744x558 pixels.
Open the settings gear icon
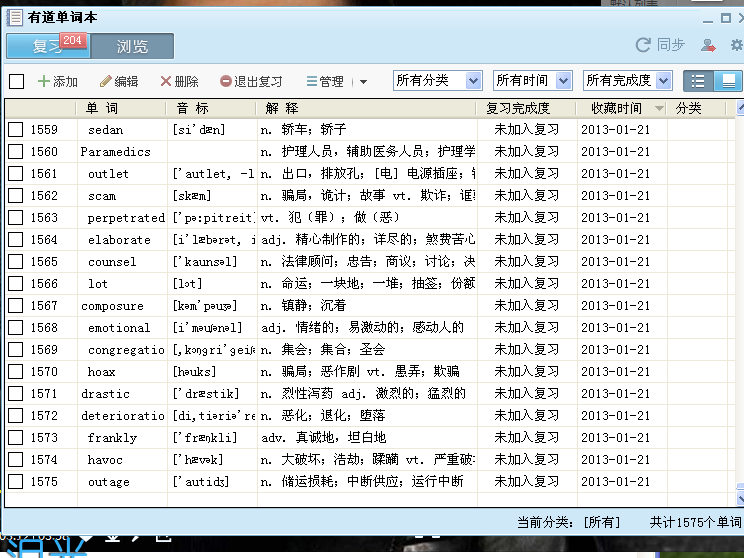pos(737,46)
